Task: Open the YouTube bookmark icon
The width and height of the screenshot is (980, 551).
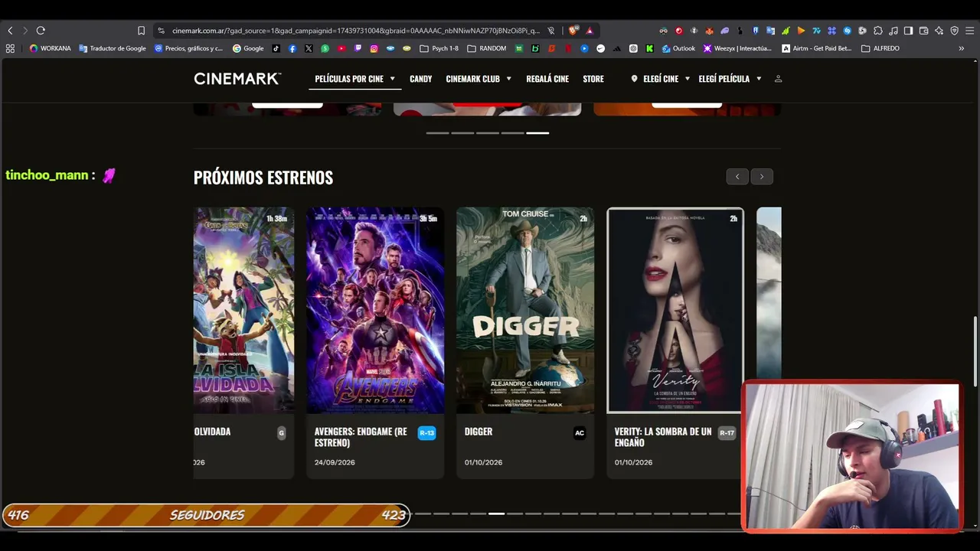Action: (x=341, y=48)
